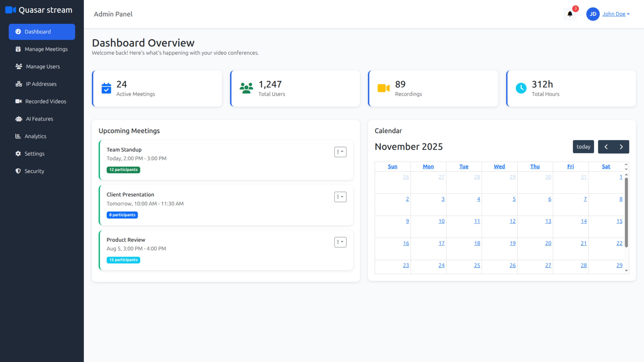The image size is (644, 362).
Task: Open Client Presentation options dropdown
Action: 340,197
